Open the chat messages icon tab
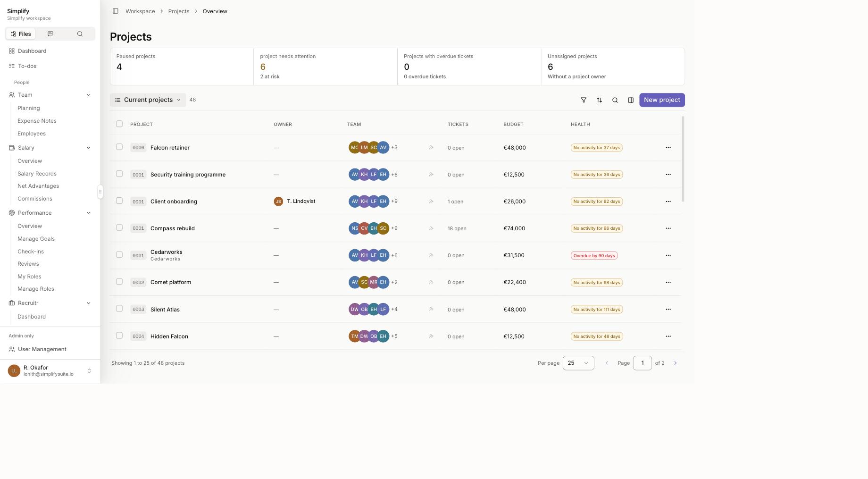This screenshot has width=868, height=479. click(50, 34)
